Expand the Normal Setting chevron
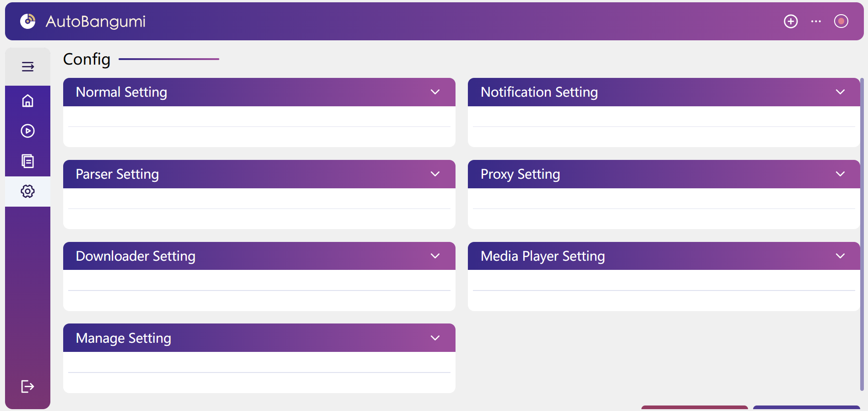The height and width of the screenshot is (411, 868). coord(435,92)
